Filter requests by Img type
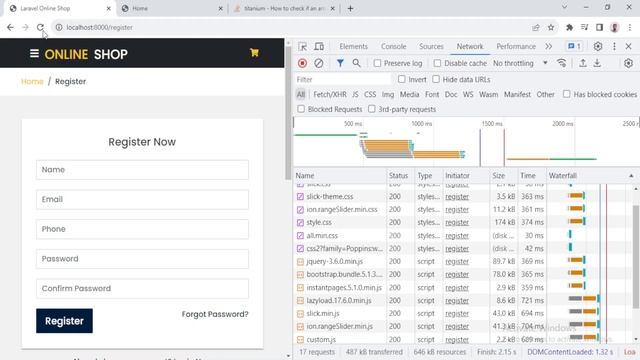 pyautogui.click(x=388, y=94)
